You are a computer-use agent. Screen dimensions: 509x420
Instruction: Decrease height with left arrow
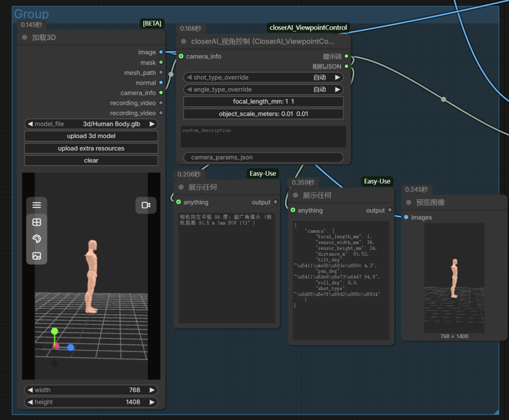[x=30, y=402]
